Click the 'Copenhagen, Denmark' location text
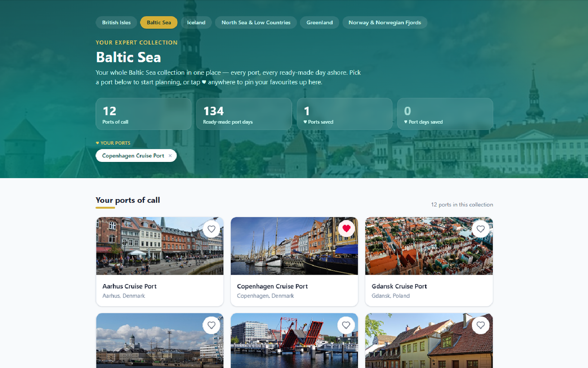This screenshot has height=368, width=588. pyautogui.click(x=266, y=296)
